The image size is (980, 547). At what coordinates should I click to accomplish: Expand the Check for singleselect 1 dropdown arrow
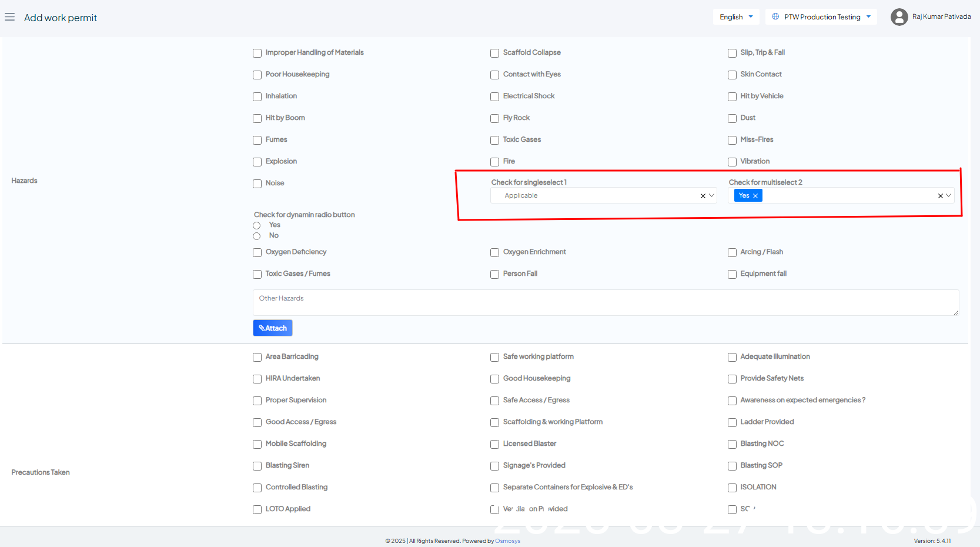pyautogui.click(x=711, y=195)
